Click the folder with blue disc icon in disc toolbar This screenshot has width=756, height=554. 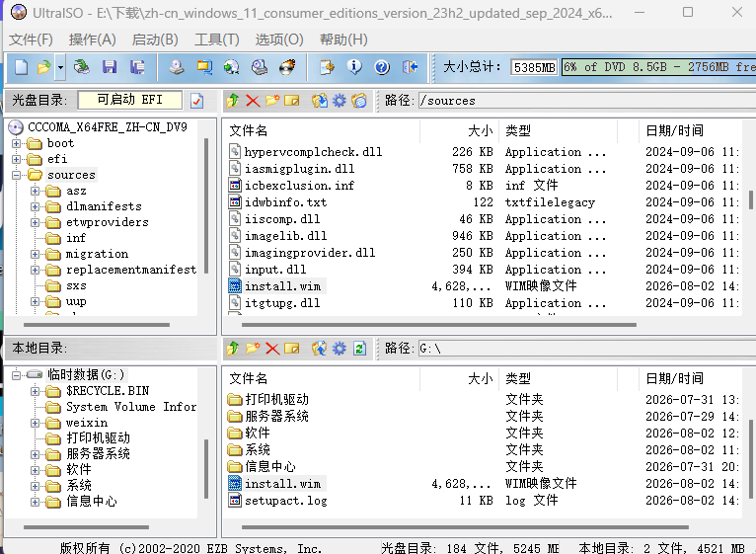[359, 101]
